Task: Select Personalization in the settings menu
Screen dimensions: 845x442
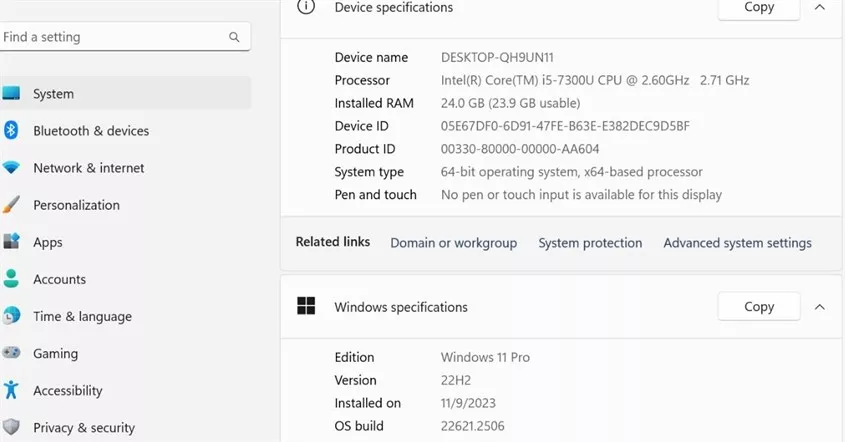Action: (76, 205)
